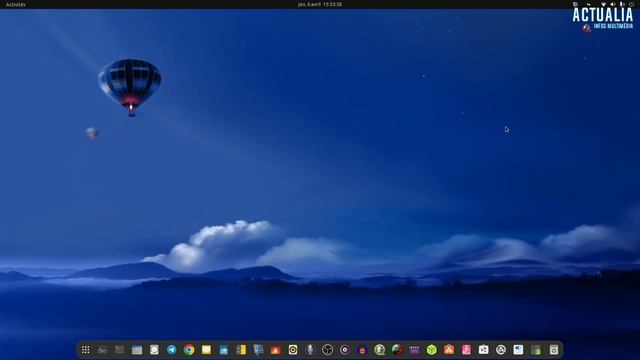This screenshot has width=640, height=360.
Task: Open the Activités overview
Action: pyautogui.click(x=16, y=4)
